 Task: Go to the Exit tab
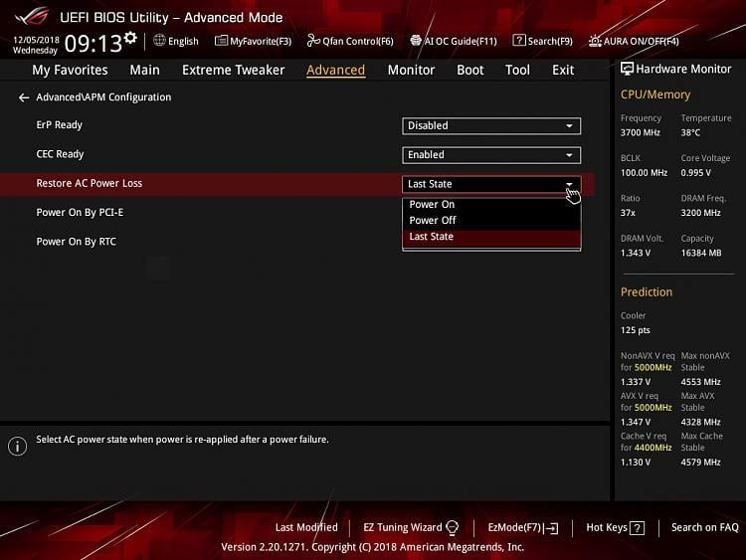(x=563, y=70)
